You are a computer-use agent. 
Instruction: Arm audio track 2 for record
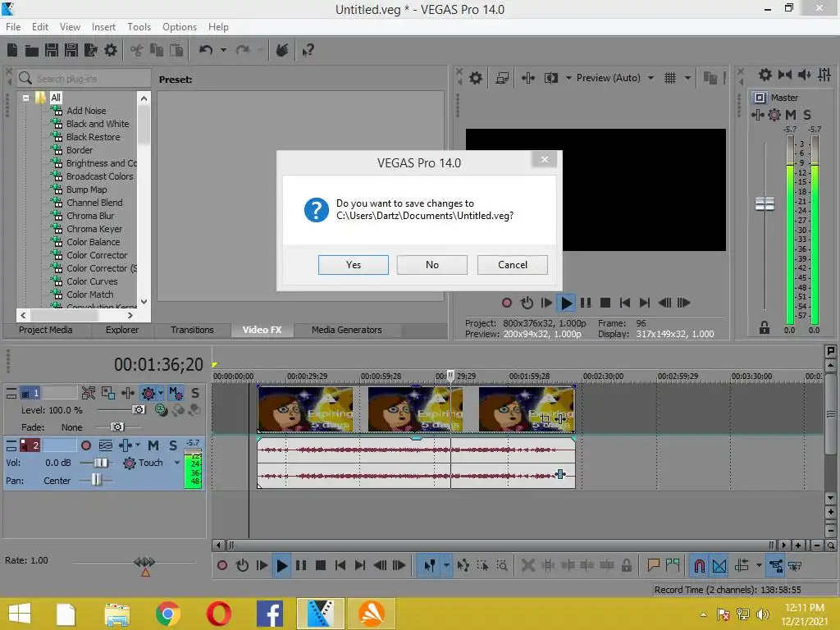(x=85, y=445)
